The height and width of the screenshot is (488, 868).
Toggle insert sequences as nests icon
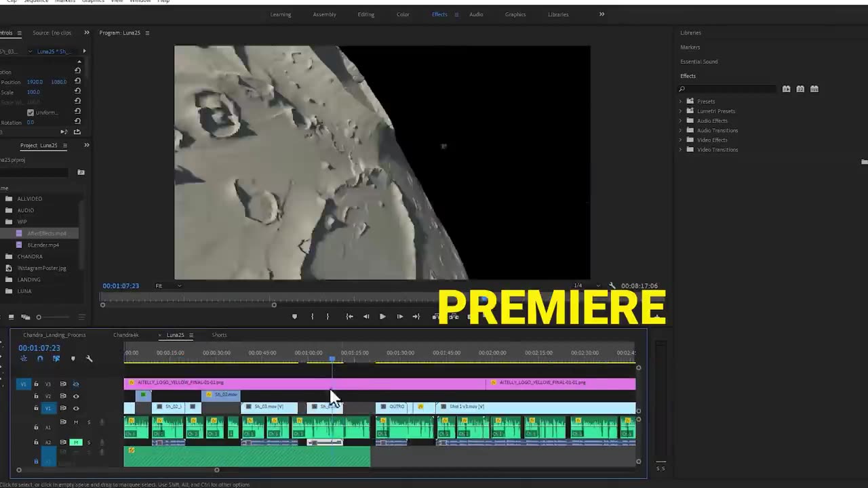tap(24, 359)
